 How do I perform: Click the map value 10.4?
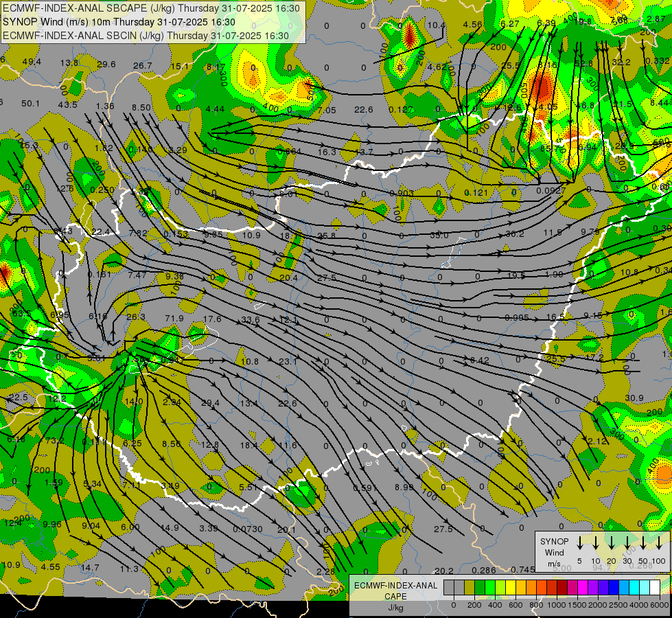pos(437,25)
